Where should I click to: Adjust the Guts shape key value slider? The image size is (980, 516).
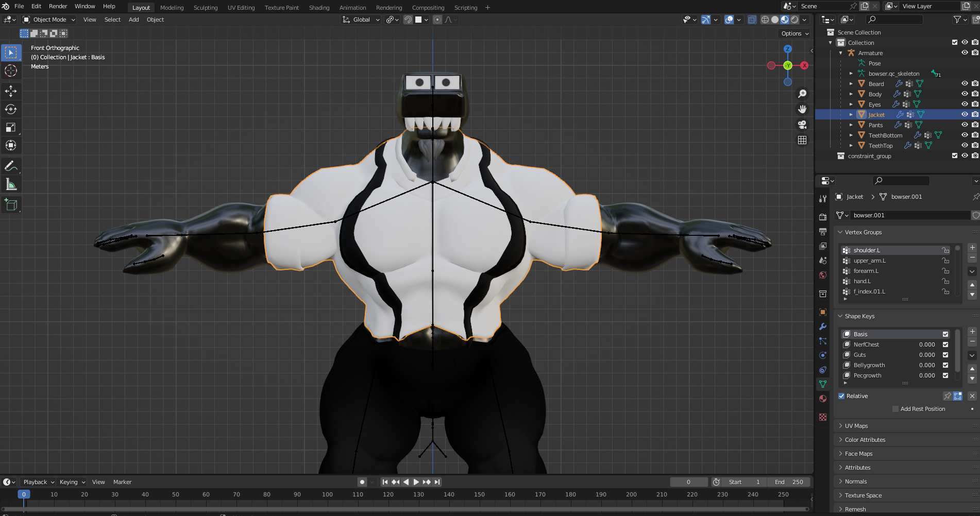[927, 355]
